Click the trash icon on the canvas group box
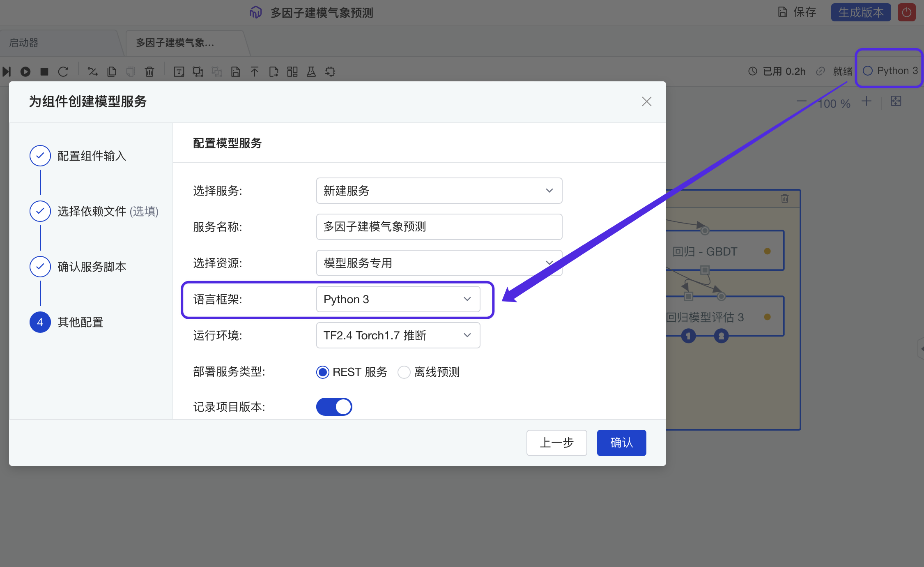Screen dimensions: 924x567 [785, 198]
